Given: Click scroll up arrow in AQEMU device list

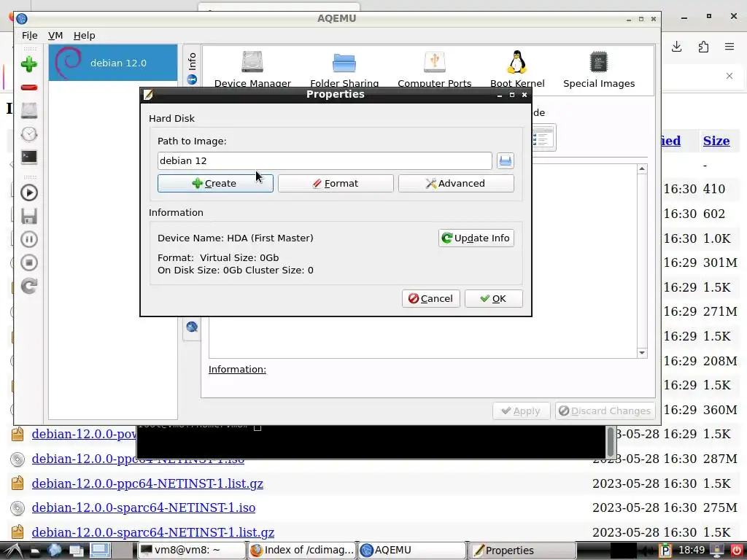Looking at the screenshot, I should [642, 169].
